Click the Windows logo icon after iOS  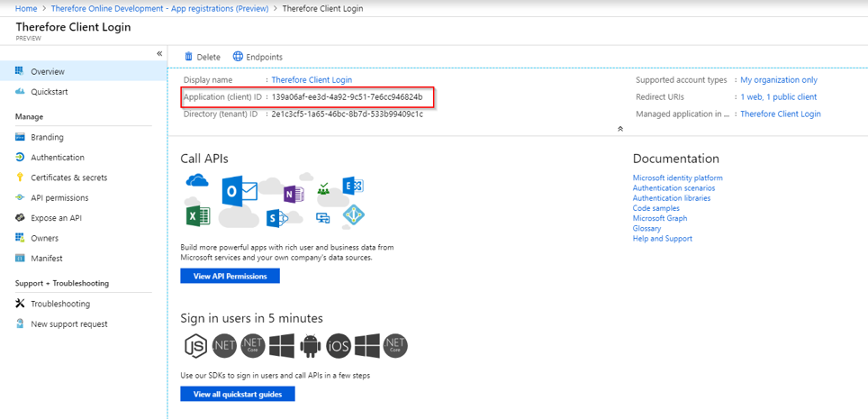pos(367,346)
